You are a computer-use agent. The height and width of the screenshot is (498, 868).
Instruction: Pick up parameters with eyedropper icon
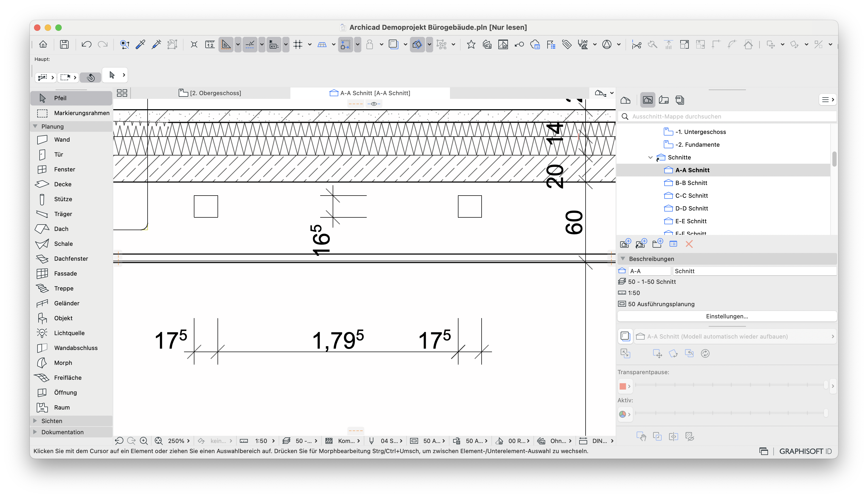pyautogui.click(x=140, y=44)
